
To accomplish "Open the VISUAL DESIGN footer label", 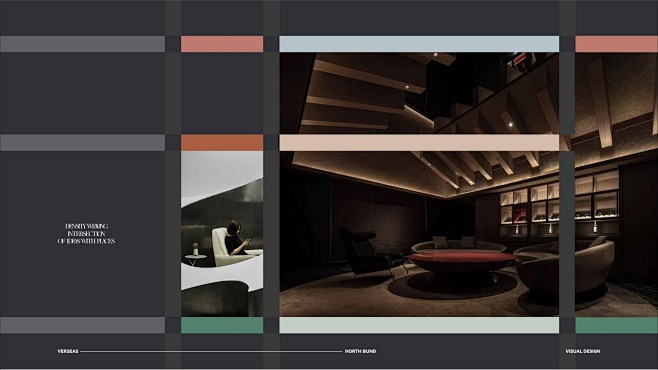I will [x=583, y=351].
